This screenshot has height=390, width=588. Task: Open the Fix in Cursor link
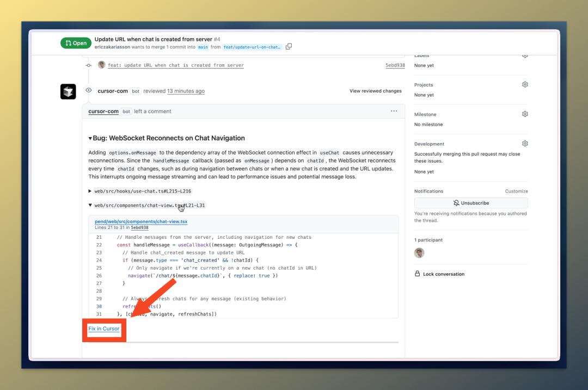(104, 329)
